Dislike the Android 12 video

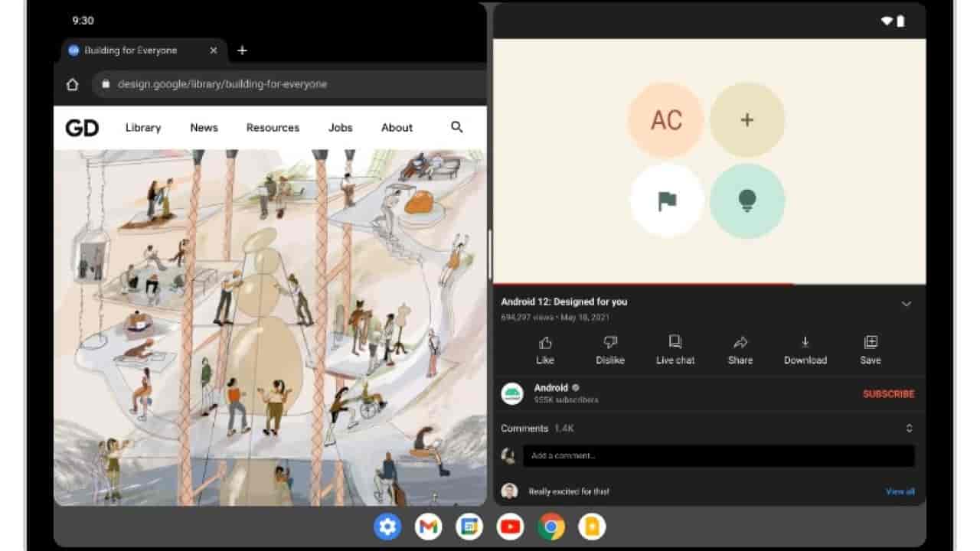point(610,350)
